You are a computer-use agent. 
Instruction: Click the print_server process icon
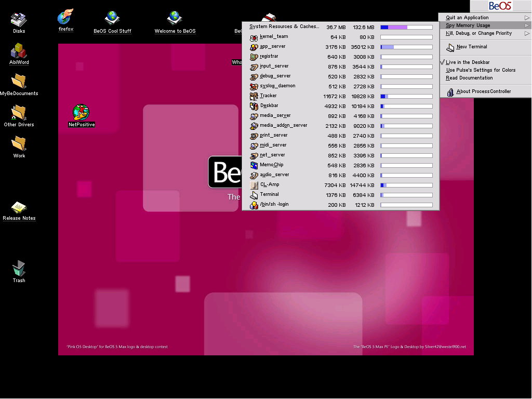[254, 136]
